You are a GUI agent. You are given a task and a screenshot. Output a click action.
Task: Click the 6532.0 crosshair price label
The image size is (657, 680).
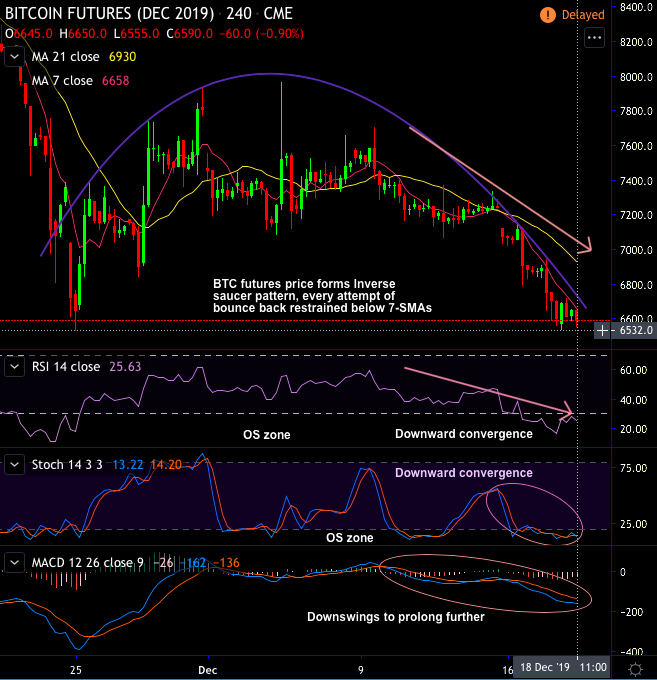(635, 331)
